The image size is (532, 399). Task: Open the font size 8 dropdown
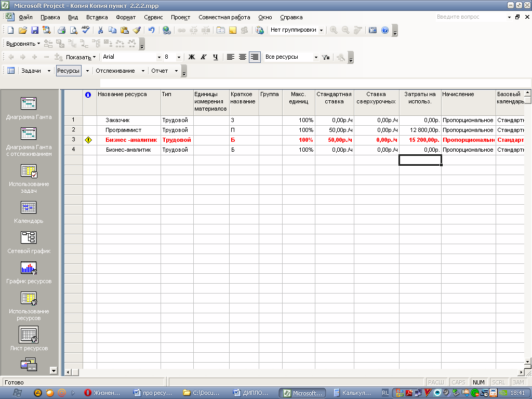[x=179, y=57]
